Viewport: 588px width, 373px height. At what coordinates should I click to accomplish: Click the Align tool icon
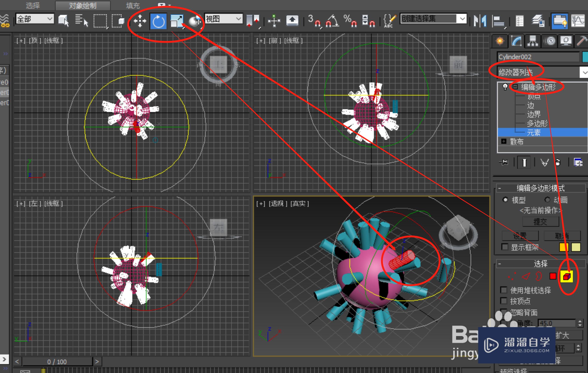click(498, 22)
